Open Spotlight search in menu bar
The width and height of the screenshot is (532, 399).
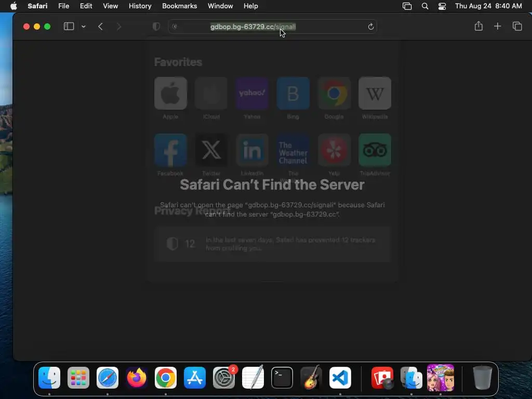(x=425, y=6)
